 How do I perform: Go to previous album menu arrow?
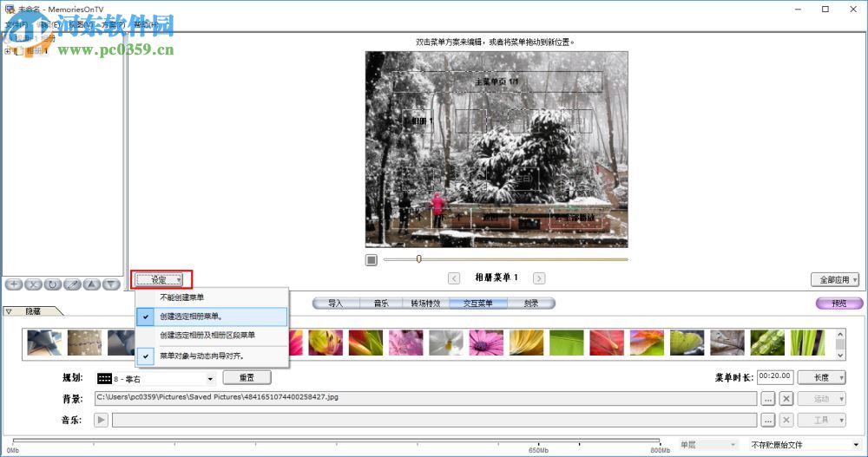click(x=453, y=278)
